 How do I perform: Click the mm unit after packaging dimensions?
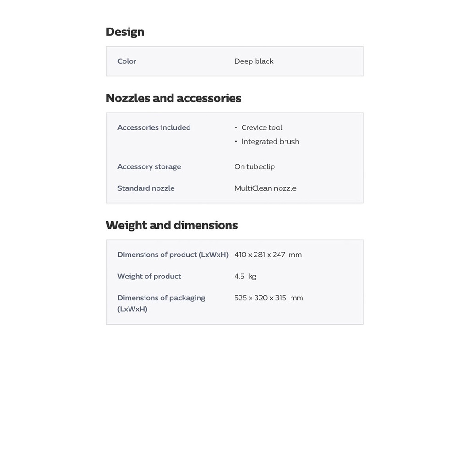(x=297, y=298)
